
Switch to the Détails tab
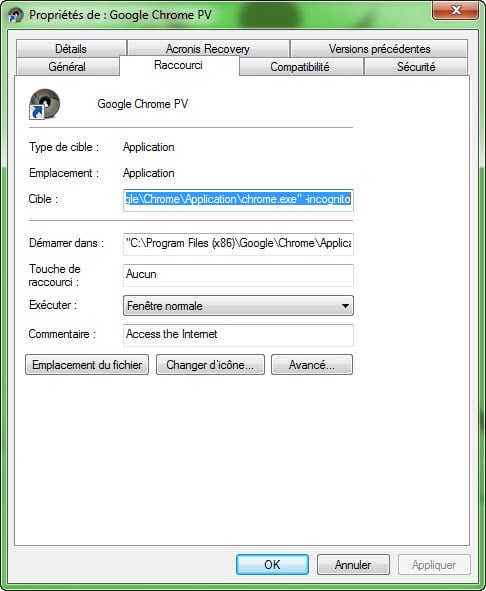71,49
